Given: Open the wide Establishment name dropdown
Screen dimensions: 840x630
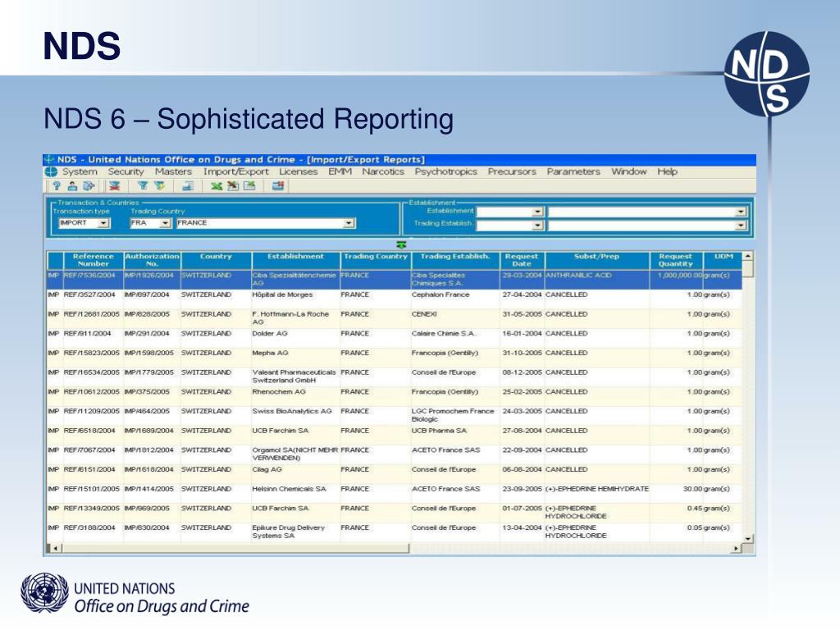Looking at the screenshot, I should point(741,212).
